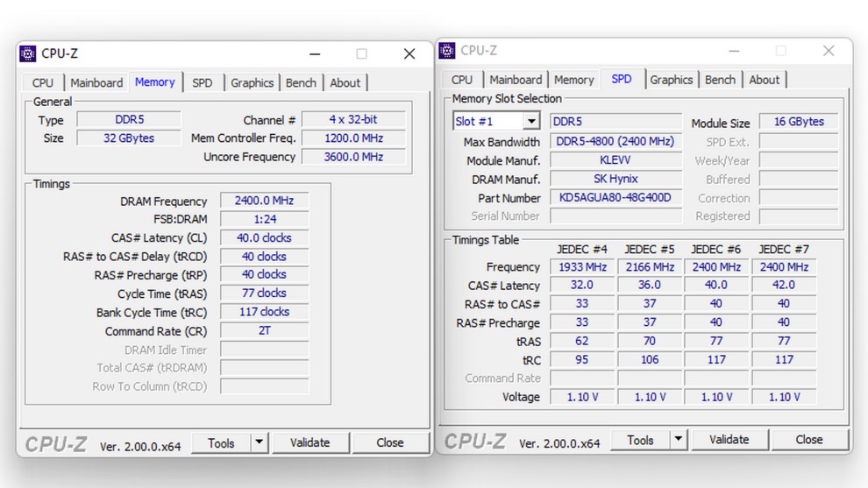The width and height of the screenshot is (868, 488).
Task: Click RAS# Precharge (tRP) value 40 clocks
Action: click(264, 274)
